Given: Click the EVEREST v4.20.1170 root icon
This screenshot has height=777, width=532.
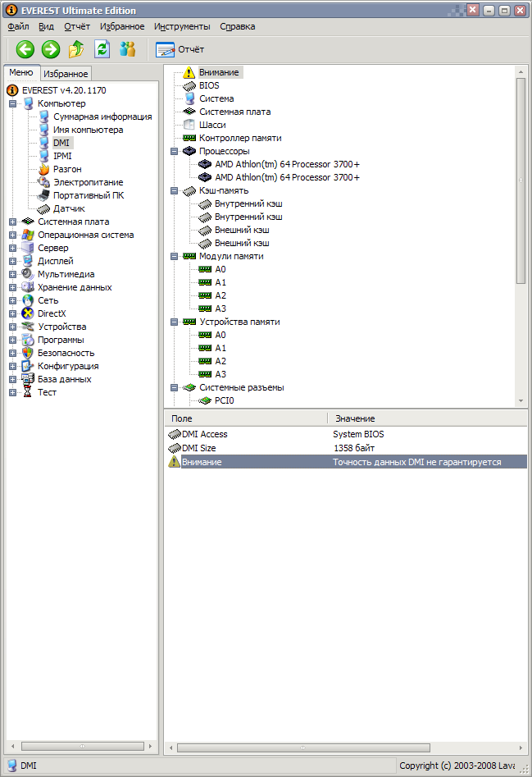Looking at the screenshot, I should pyautogui.click(x=12, y=90).
